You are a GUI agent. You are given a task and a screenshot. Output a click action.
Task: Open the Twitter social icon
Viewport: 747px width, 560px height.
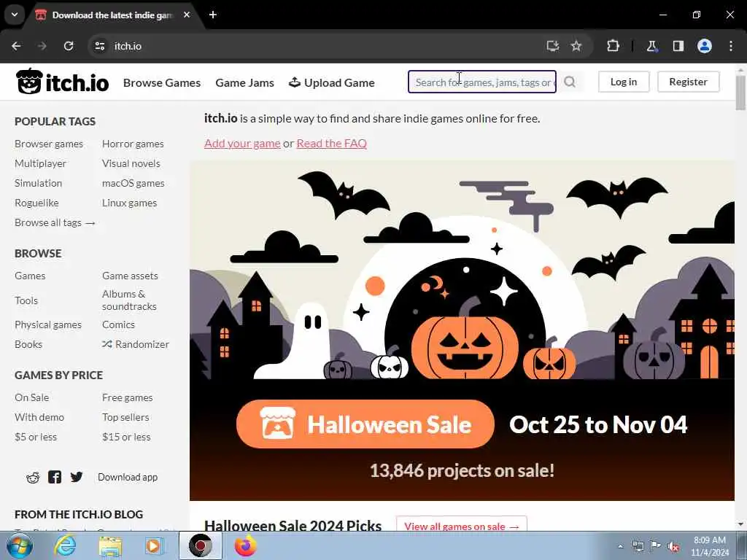77,477
